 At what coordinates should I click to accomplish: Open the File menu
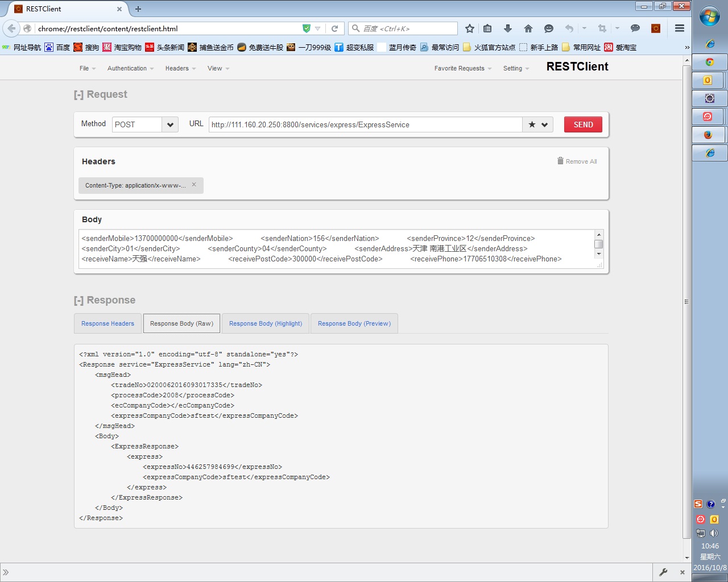pyautogui.click(x=88, y=68)
